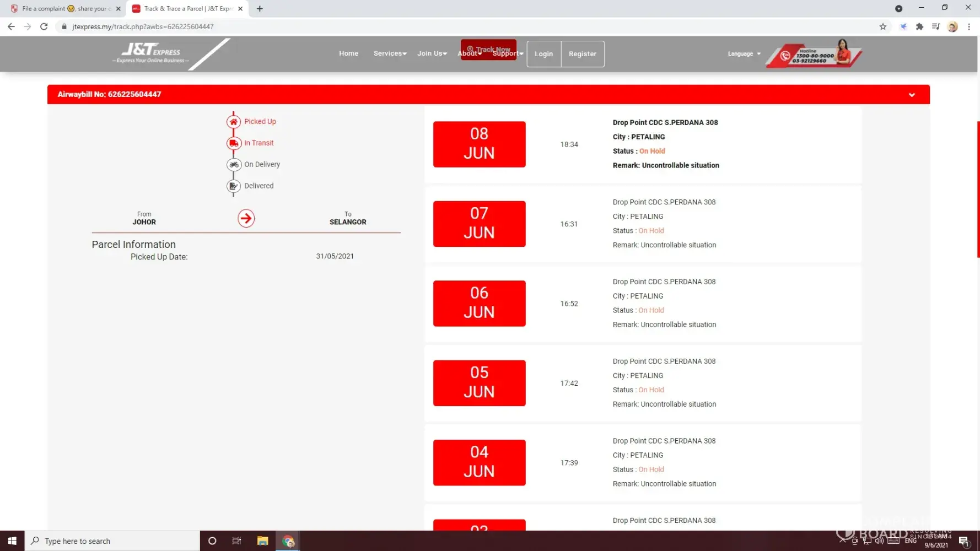This screenshot has width=980, height=551.
Task: Click the Delivered status icon
Action: point(234,186)
